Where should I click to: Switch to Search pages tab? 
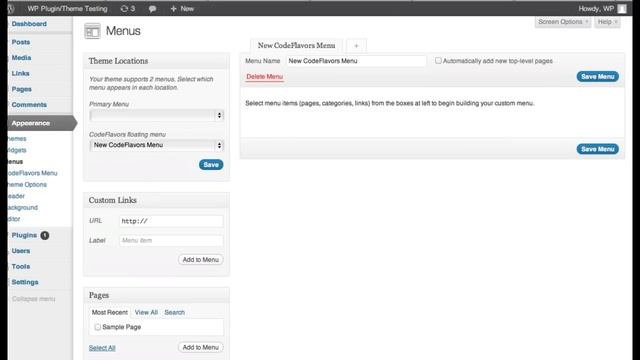point(175,312)
